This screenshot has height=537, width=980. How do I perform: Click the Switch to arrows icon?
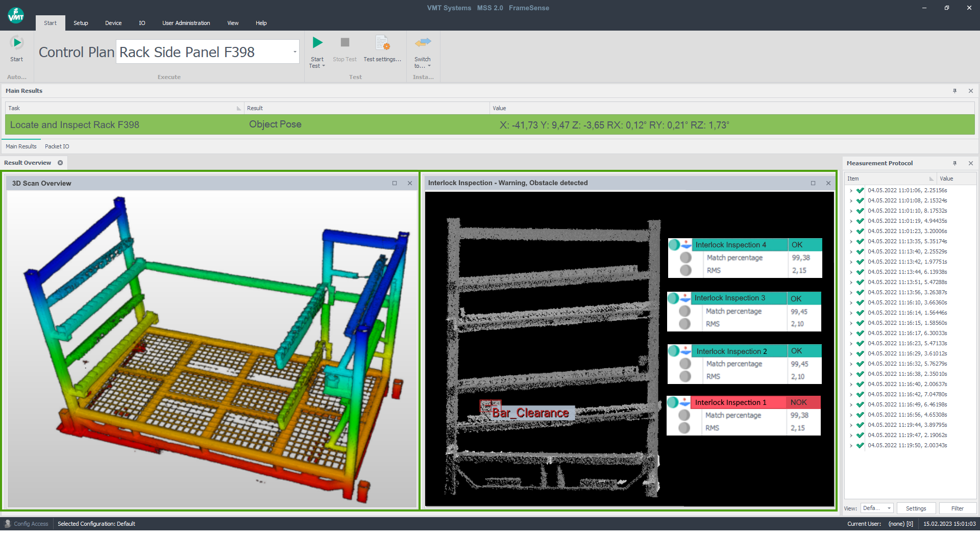pyautogui.click(x=423, y=43)
